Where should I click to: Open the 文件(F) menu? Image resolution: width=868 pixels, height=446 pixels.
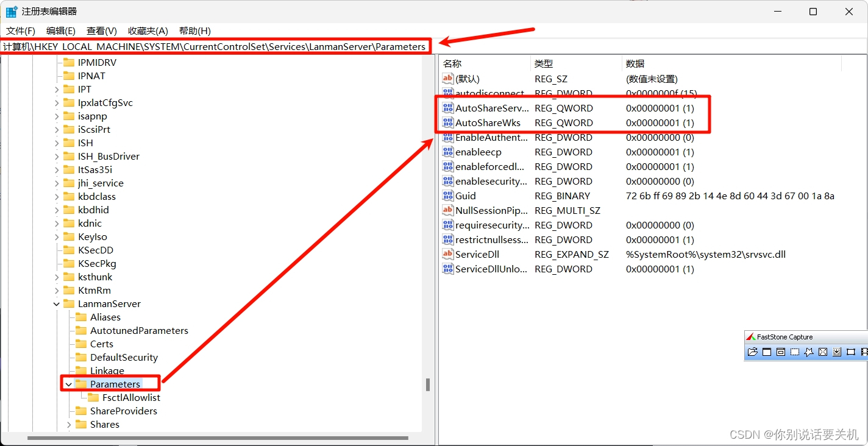tap(21, 30)
